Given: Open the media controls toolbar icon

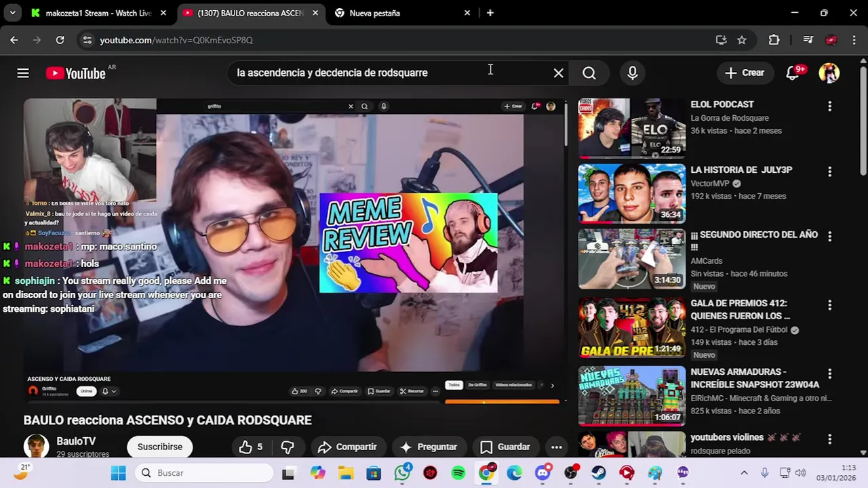Looking at the screenshot, I should [808, 40].
